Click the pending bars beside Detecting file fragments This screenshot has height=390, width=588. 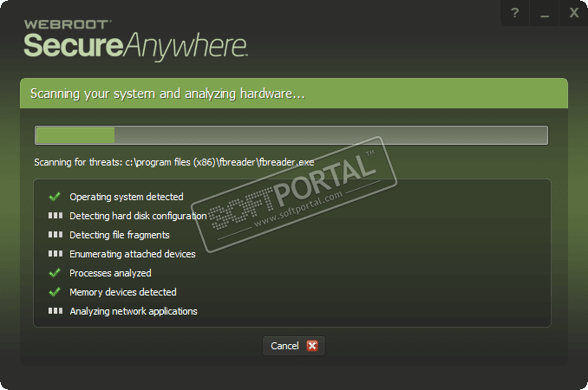(x=56, y=235)
